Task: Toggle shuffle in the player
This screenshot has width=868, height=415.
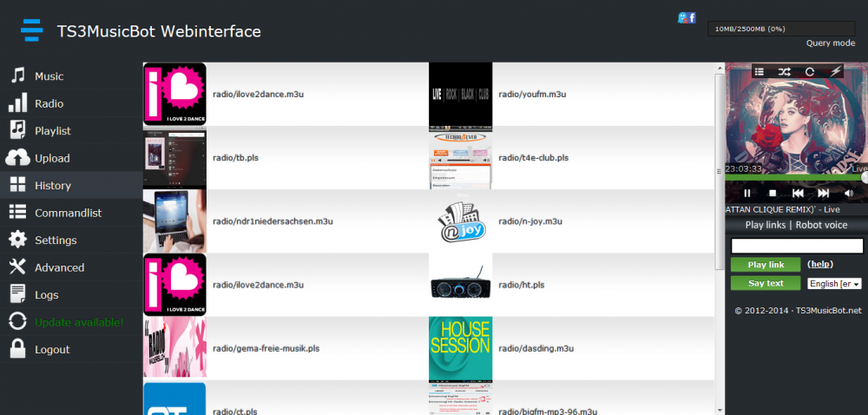Action: [785, 71]
